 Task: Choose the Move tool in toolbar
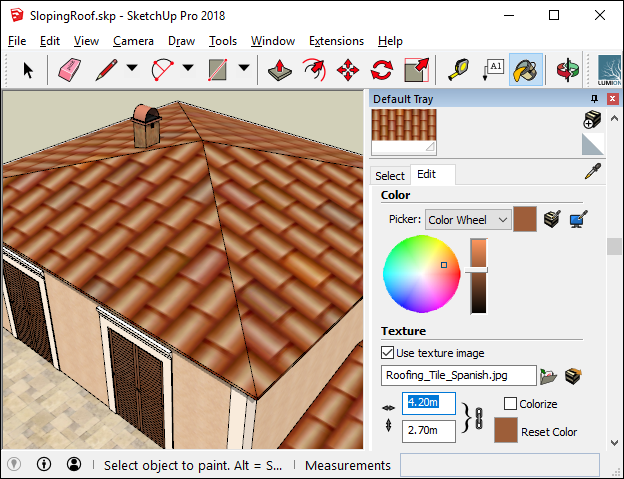(x=348, y=69)
